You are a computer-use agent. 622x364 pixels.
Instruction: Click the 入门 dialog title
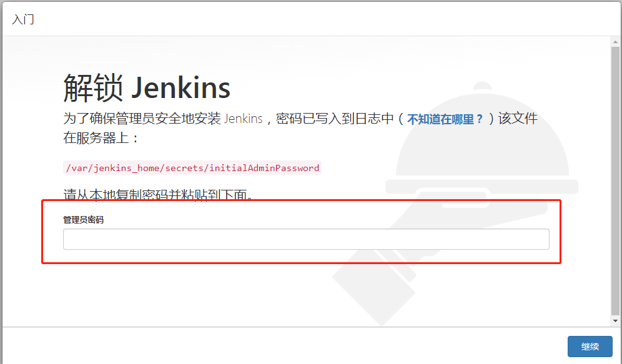(x=23, y=19)
